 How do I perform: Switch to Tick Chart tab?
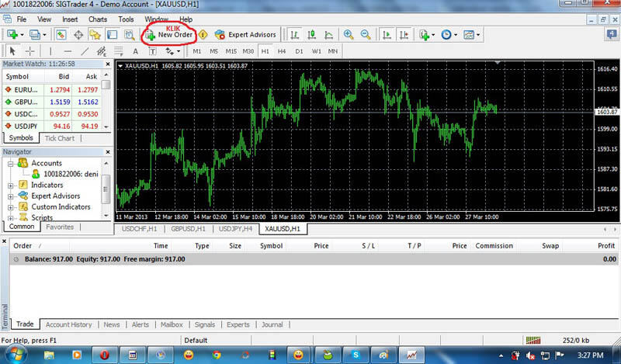click(60, 138)
